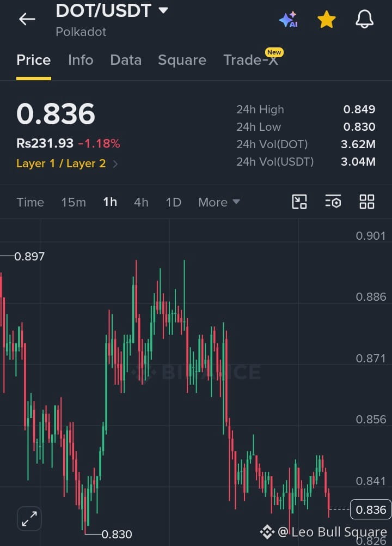Open the Layer 1 / Layer 2 category link
Screen dimensions: 392x546
[x=61, y=163]
